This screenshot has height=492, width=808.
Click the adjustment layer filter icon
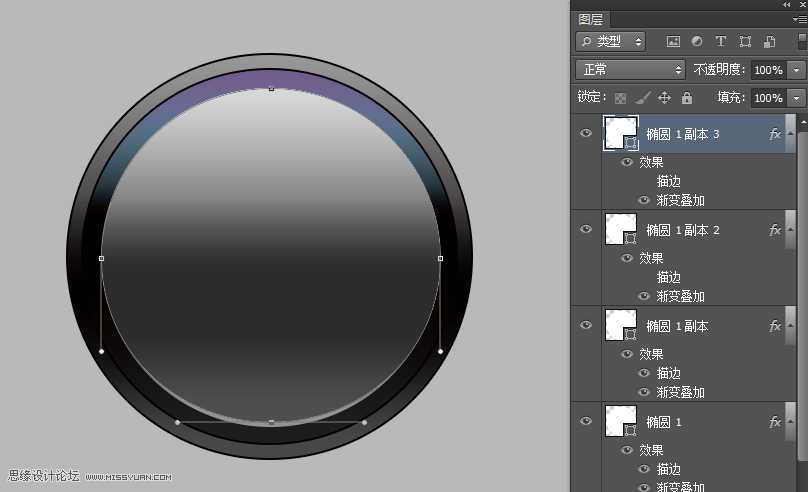(697, 42)
